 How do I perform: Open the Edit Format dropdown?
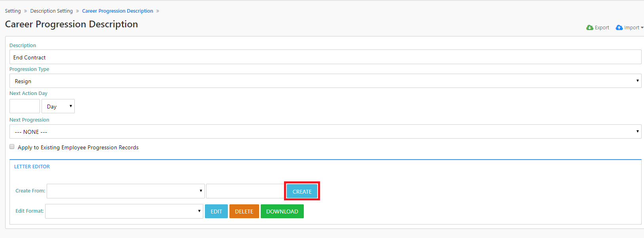(x=124, y=211)
